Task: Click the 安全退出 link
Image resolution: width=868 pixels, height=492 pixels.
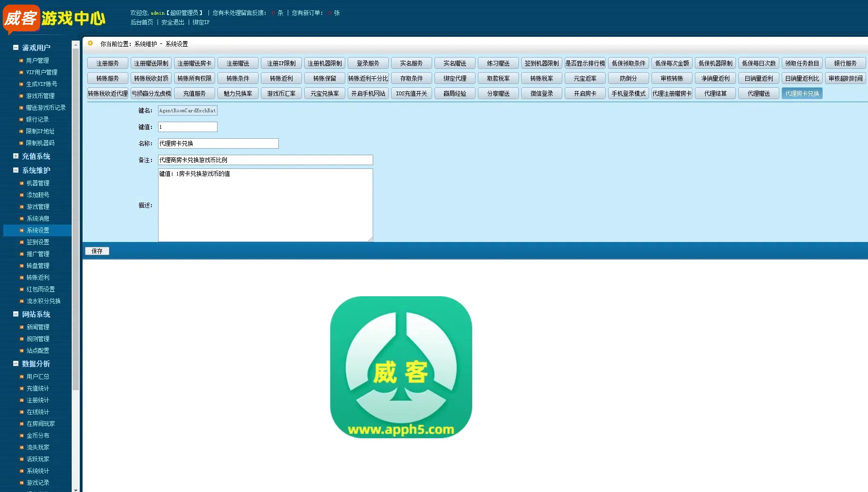Action: tap(173, 22)
